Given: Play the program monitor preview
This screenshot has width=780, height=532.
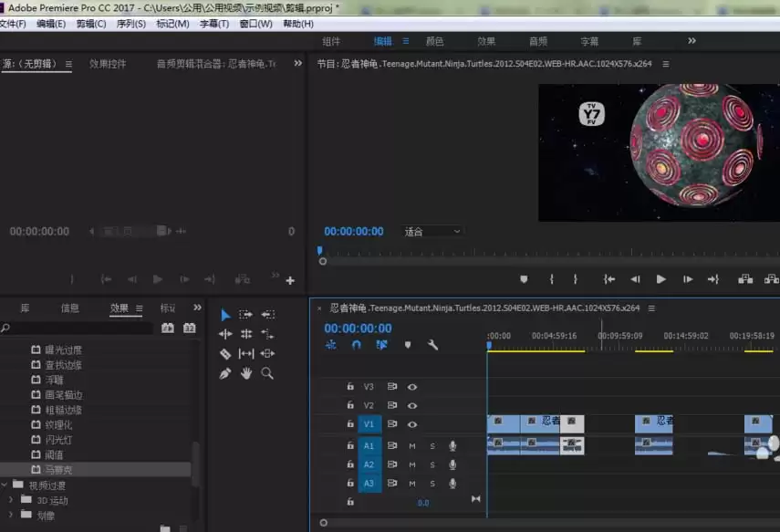Looking at the screenshot, I should pyautogui.click(x=661, y=279).
